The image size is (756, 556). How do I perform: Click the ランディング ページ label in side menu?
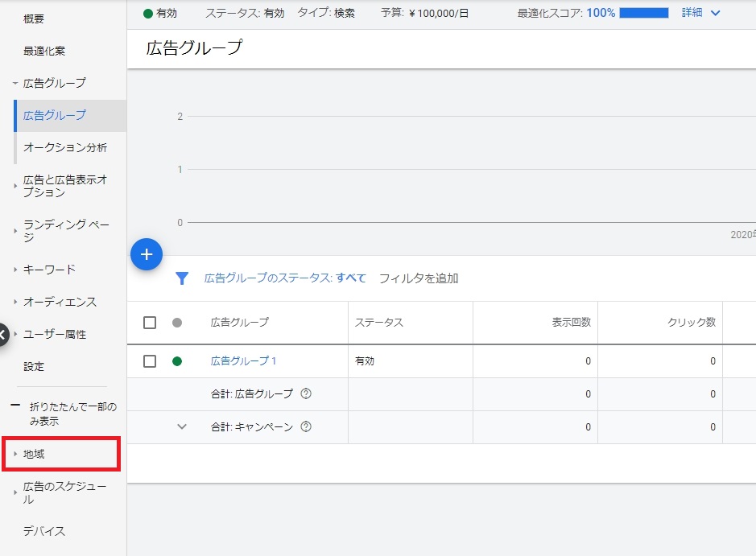[x=67, y=231]
